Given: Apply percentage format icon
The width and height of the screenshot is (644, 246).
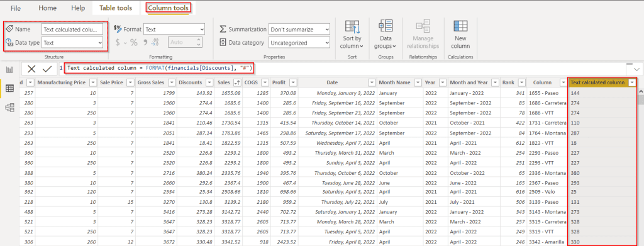Looking at the screenshot, I should point(134,42).
